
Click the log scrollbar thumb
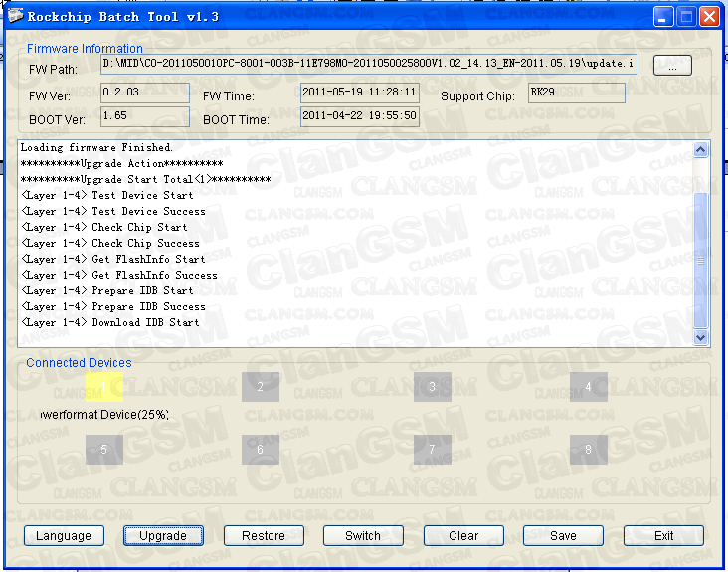click(700, 261)
